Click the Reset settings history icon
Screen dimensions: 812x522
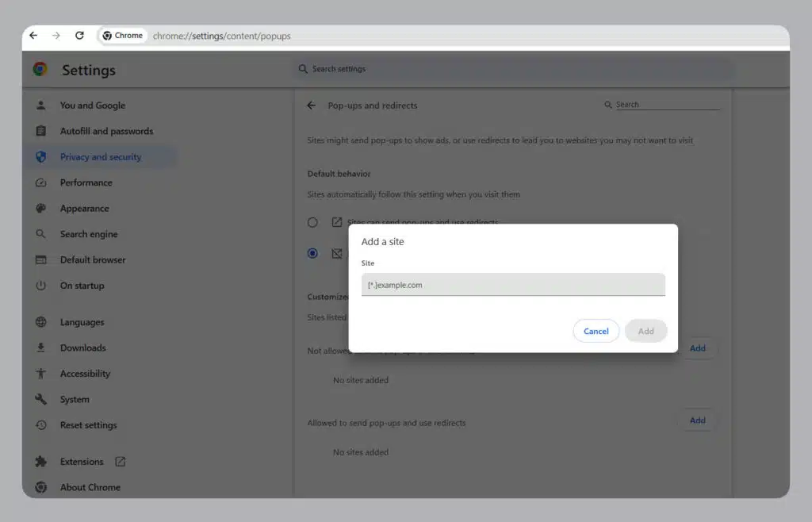point(41,425)
